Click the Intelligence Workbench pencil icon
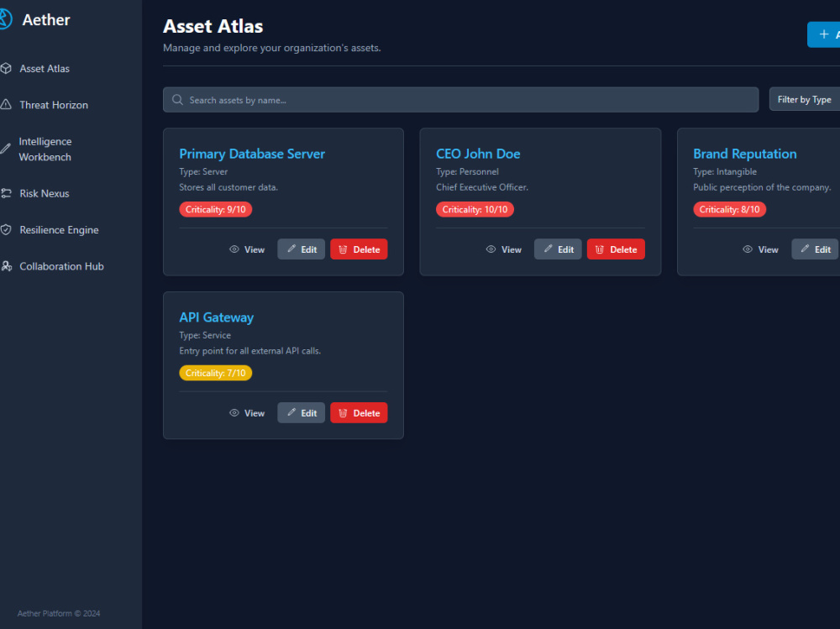The height and width of the screenshot is (629, 840). click(5, 149)
